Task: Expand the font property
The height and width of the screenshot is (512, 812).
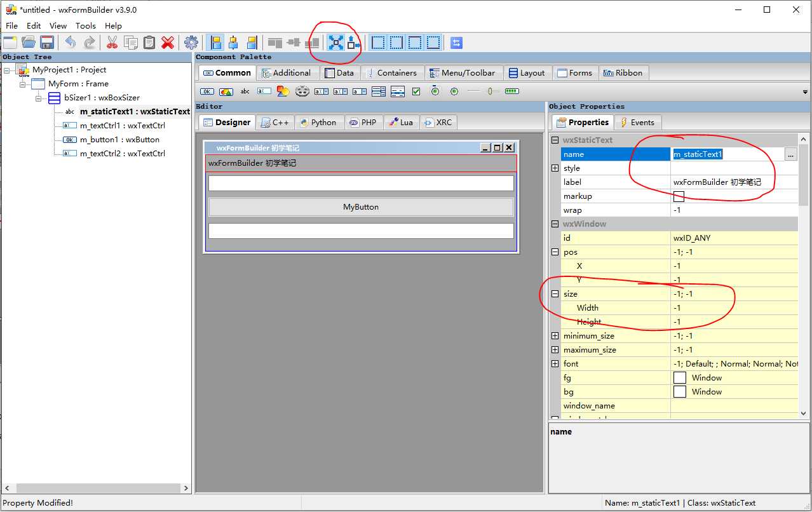Action: (x=555, y=364)
